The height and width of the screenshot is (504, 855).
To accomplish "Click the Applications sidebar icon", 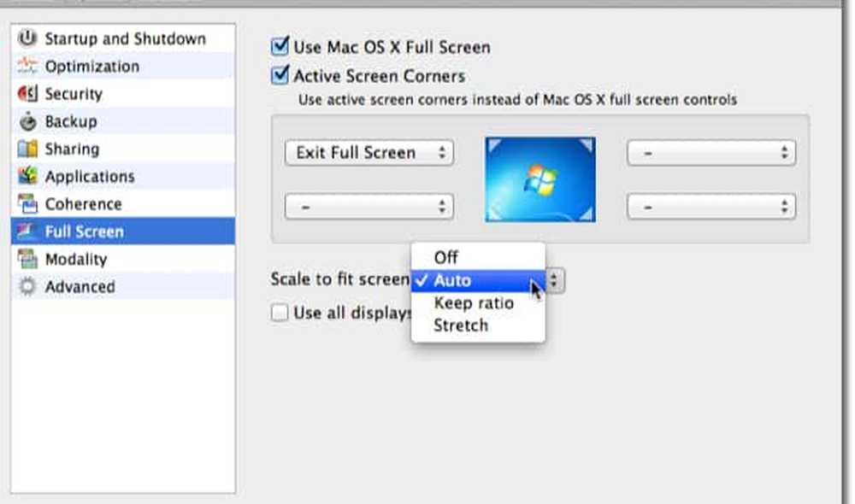I will [28, 177].
